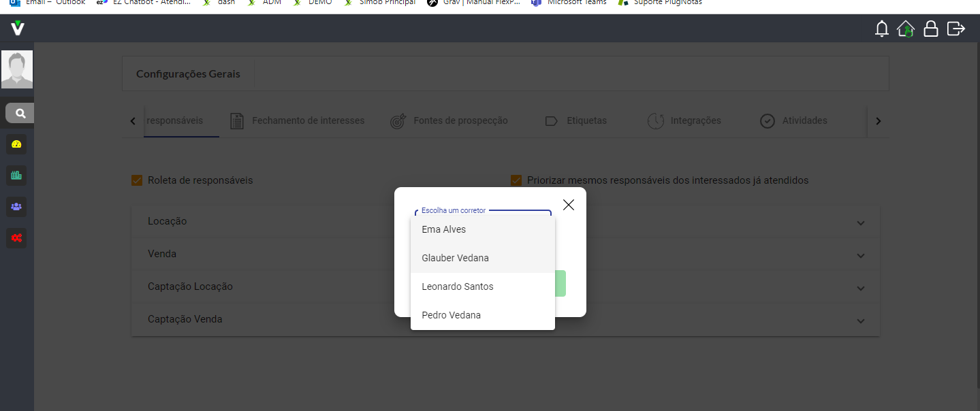Click the clock icon beside Integrações
This screenshot has width=980, height=411.
tap(655, 121)
